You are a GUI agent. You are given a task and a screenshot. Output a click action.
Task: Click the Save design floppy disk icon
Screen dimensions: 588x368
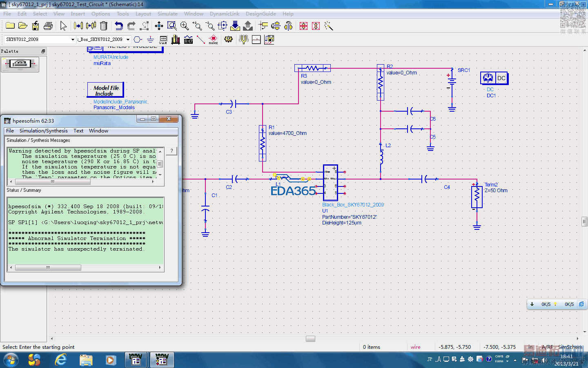(x=36, y=26)
